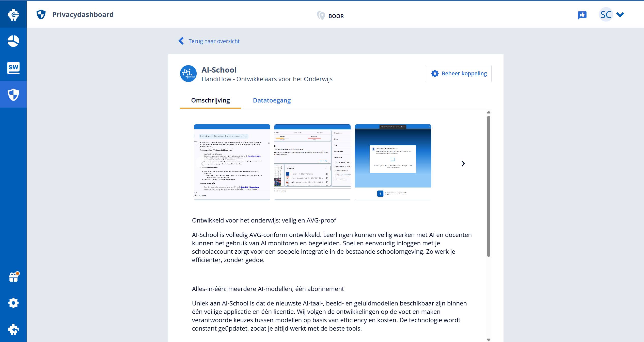
Task: Click the puzzle piece logo icon in sidebar
Action: [13, 15]
